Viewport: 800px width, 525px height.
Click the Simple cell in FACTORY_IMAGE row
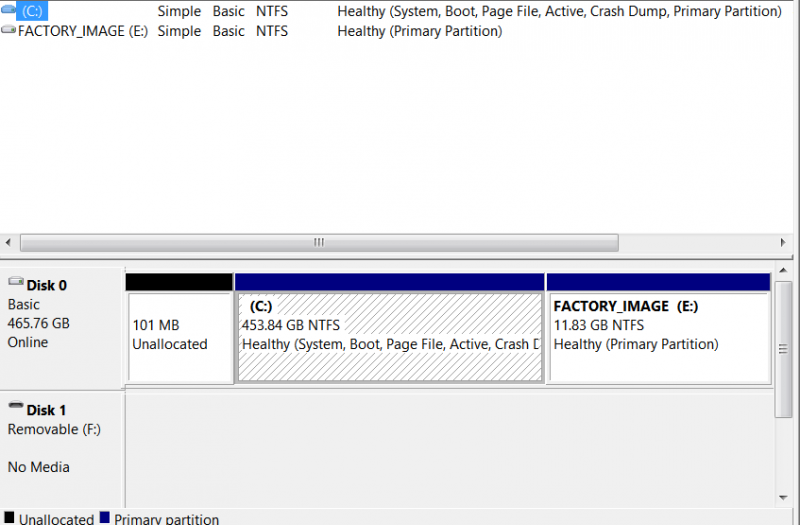[x=179, y=31]
